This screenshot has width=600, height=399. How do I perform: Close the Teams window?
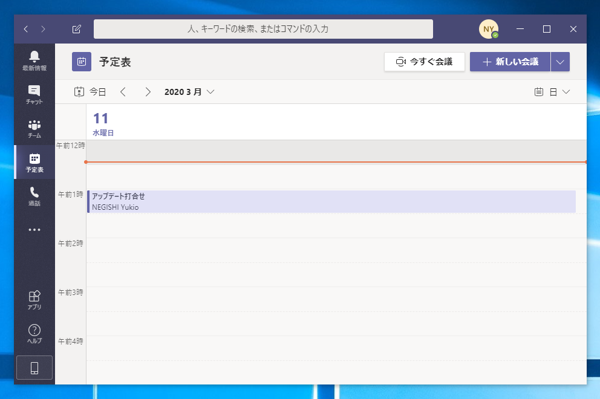tap(573, 29)
